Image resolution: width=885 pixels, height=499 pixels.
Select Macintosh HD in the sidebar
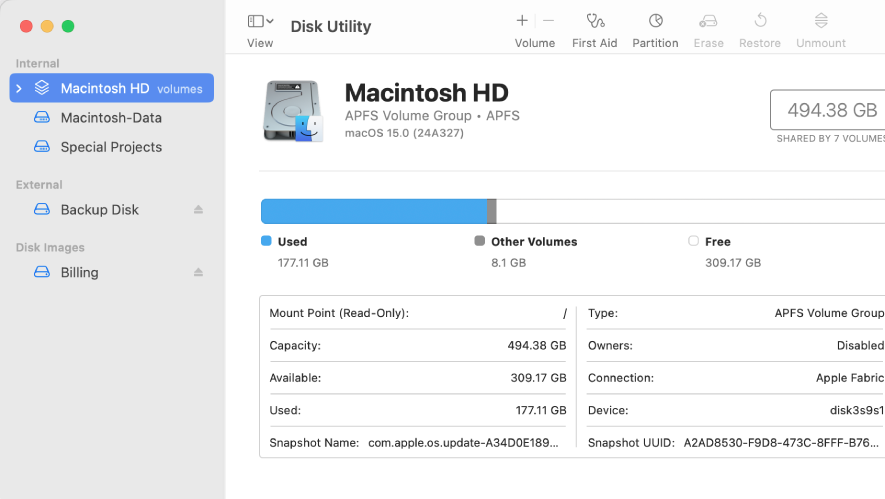point(112,88)
